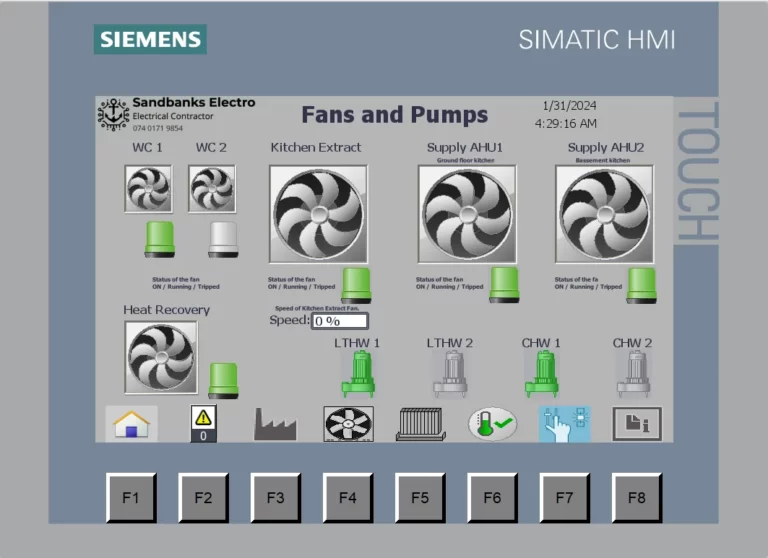Toggle the WC 1 green status lamp
Screen dimensions: 768x558
pos(160,239)
